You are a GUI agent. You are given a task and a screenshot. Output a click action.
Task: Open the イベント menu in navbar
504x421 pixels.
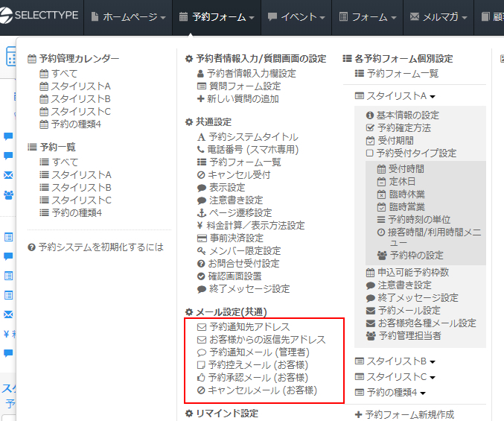click(x=296, y=16)
